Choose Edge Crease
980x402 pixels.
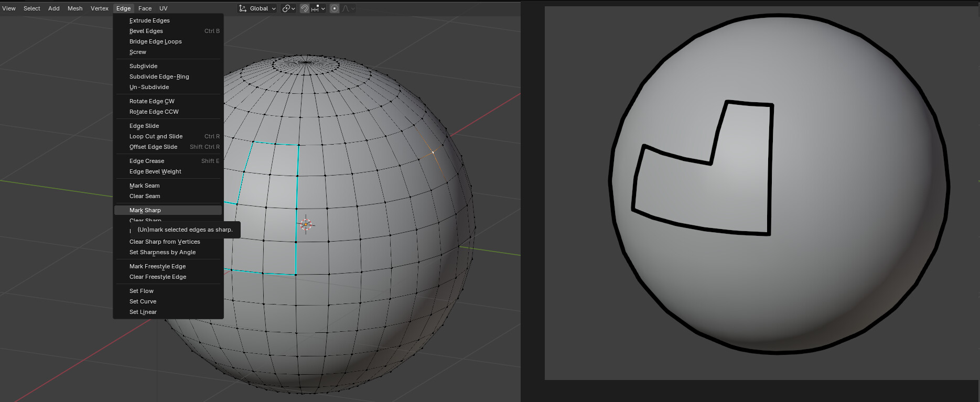point(168,161)
